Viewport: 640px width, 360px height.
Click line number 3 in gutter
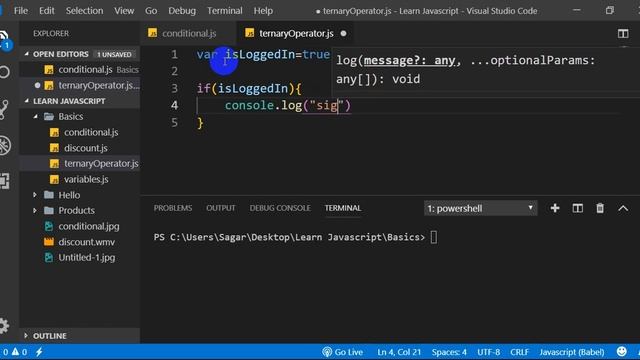pos(174,88)
